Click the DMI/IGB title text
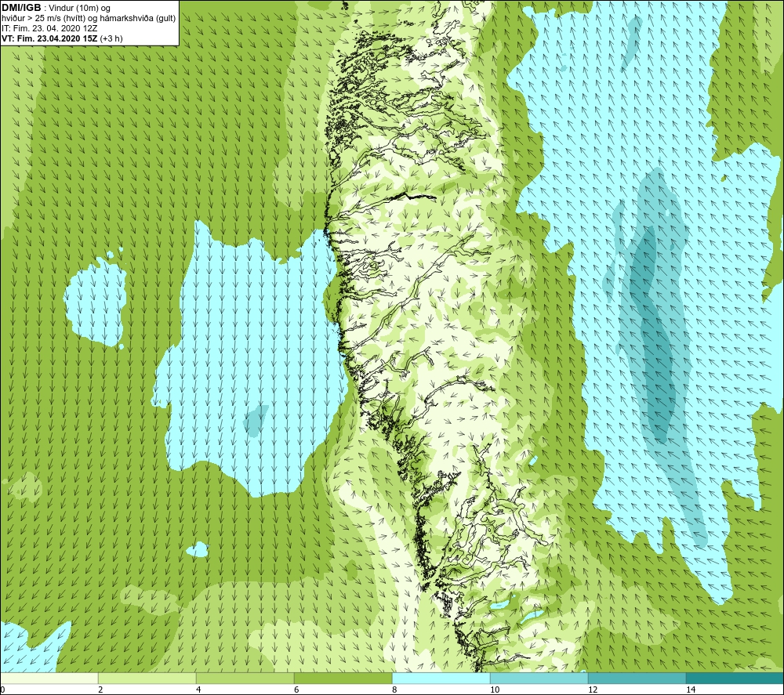Image resolution: width=784 pixels, height=695 pixels. 21,8
